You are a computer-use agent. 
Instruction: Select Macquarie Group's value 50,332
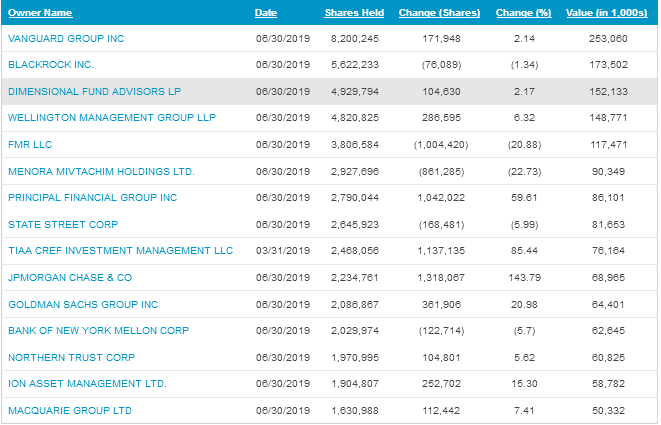608,412
